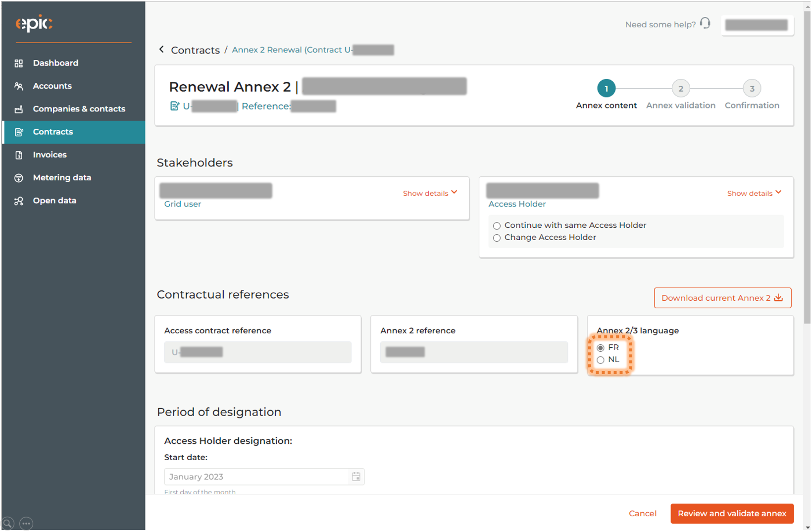Image resolution: width=812 pixels, height=532 pixels.
Task: Click the back arrow before Contracts breadcrumb
Action: pos(161,50)
